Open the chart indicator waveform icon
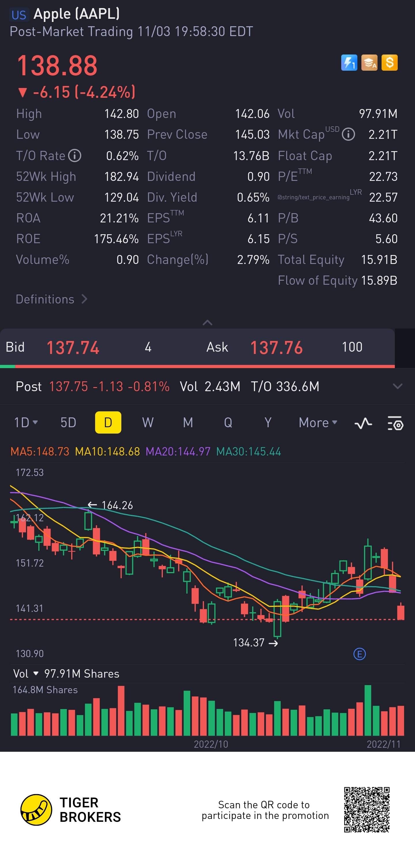 [363, 423]
